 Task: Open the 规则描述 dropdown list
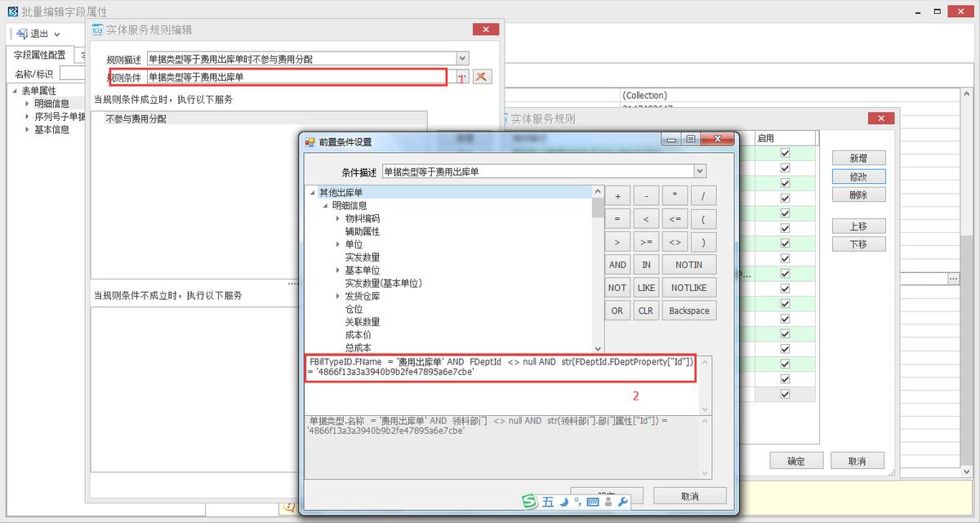(462, 57)
